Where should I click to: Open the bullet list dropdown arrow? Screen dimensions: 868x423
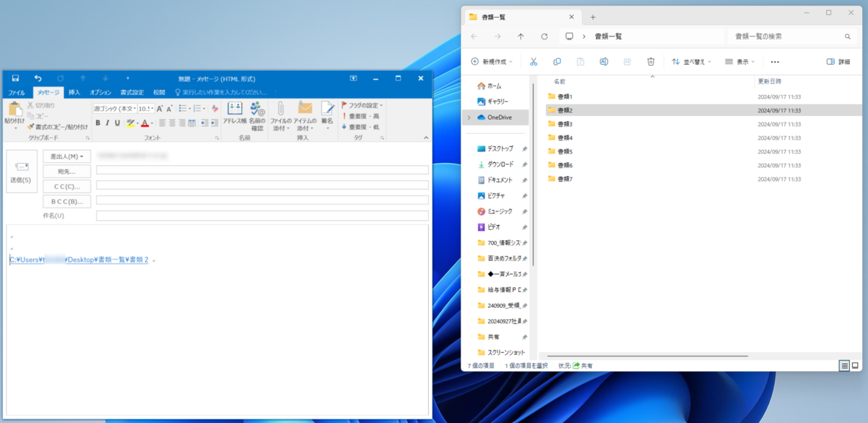[x=190, y=109]
